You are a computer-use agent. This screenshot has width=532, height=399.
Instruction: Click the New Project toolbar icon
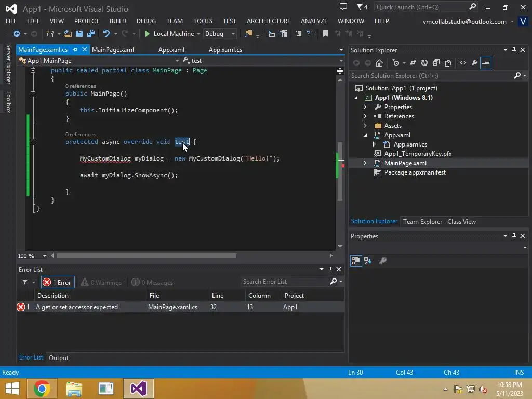50,34
